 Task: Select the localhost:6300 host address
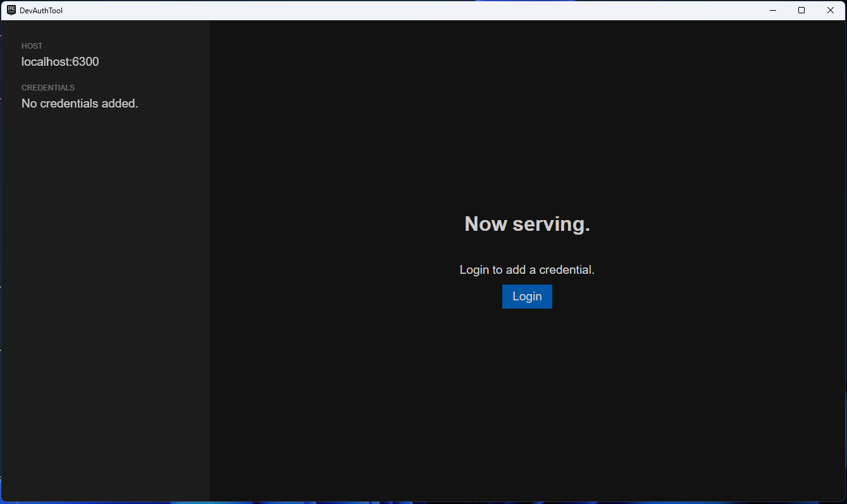click(60, 62)
